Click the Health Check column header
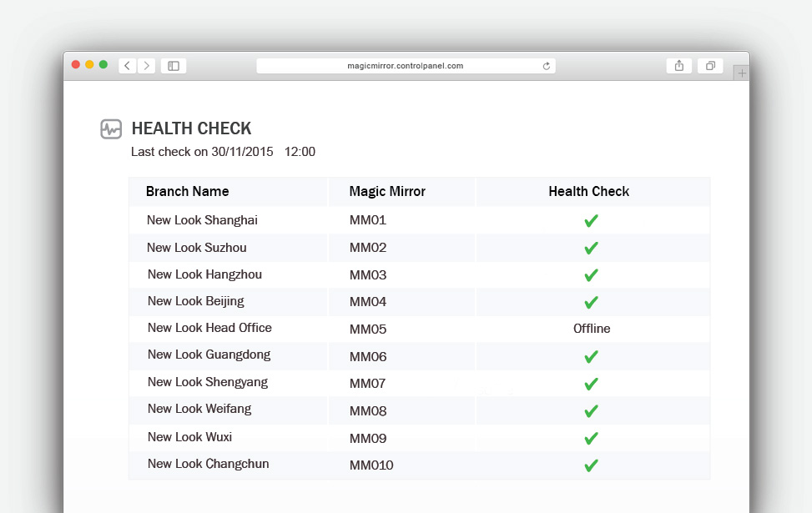 [589, 192]
